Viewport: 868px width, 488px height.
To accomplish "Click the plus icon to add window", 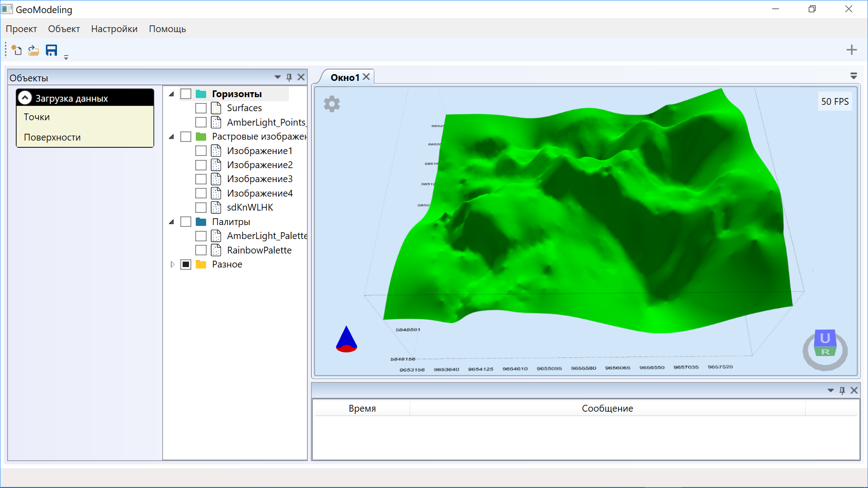I will click(x=851, y=50).
